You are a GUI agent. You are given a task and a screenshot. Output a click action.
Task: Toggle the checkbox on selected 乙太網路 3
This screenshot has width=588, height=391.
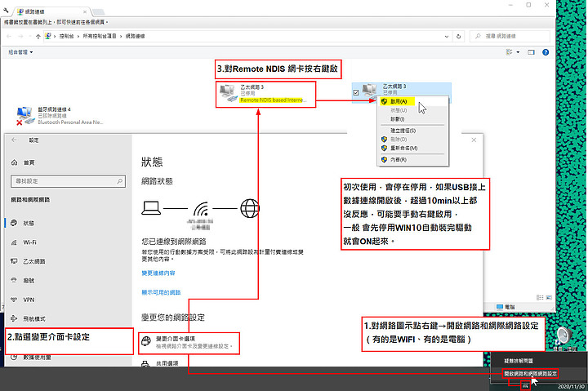click(356, 92)
